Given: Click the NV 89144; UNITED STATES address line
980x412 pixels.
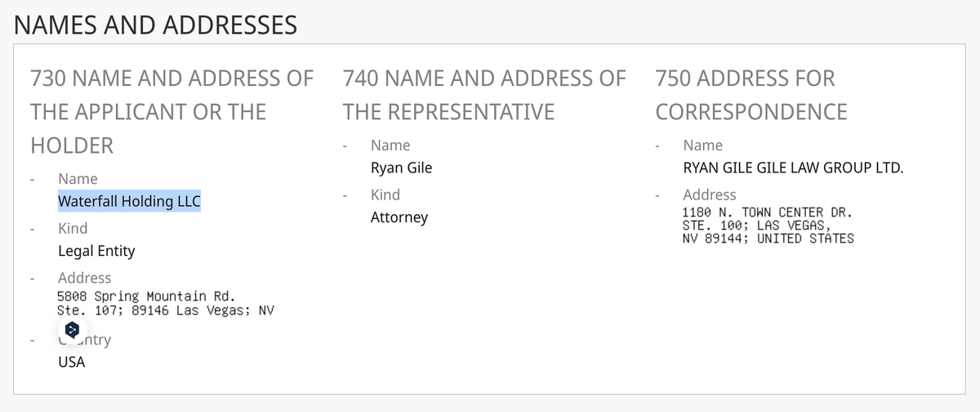Looking at the screenshot, I should coord(768,239).
